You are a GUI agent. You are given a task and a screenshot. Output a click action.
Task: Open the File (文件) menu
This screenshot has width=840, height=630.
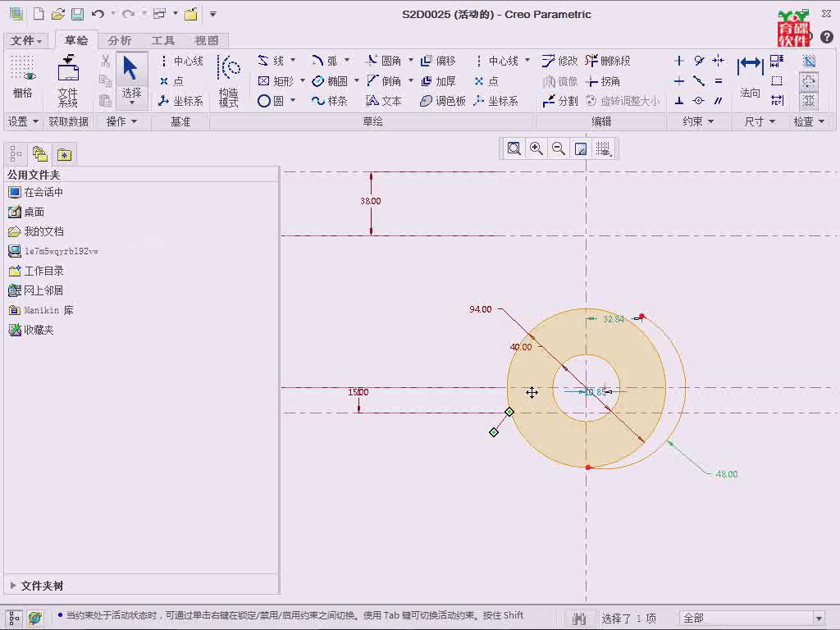point(26,40)
